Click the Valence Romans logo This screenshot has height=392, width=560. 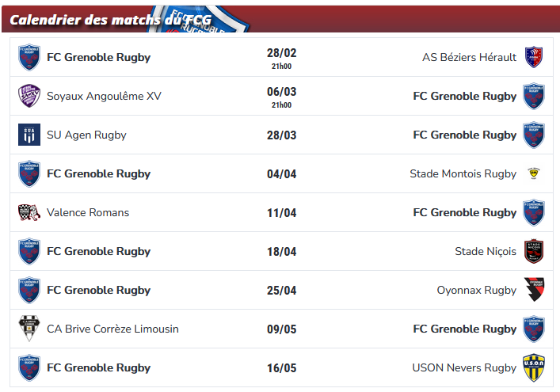29,212
